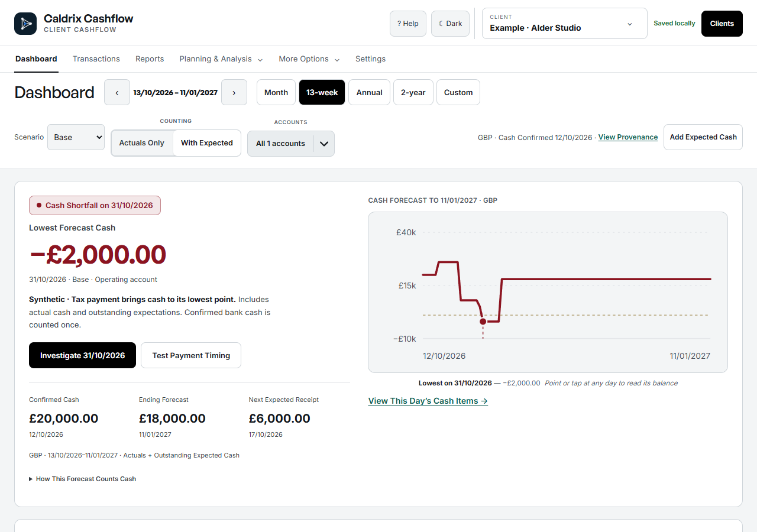Open the All 1 accounts dropdown
This screenshot has height=532, width=757.
pyautogui.click(x=291, y=144)
